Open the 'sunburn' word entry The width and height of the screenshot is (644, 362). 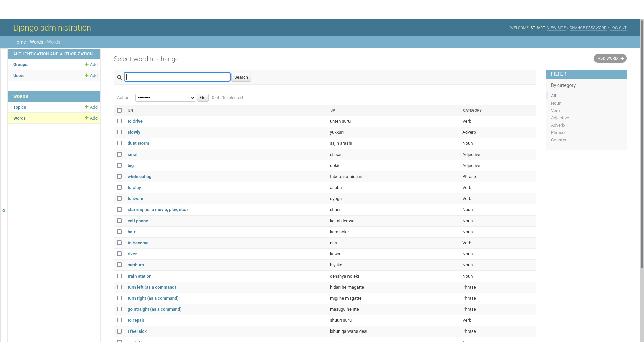point(136,265)
